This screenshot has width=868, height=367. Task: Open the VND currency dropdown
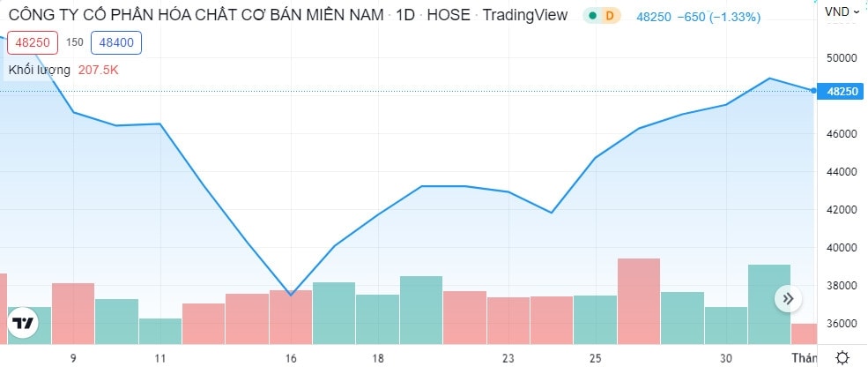click(842, 12)
